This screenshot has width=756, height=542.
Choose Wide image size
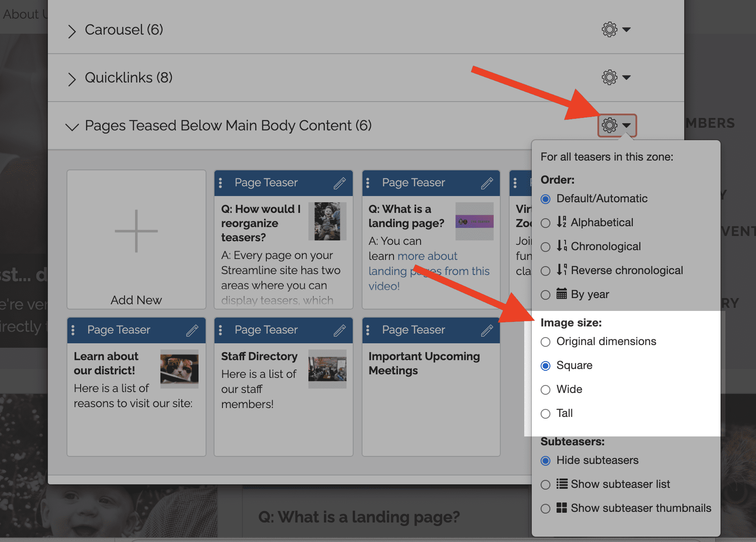(546, 390)
